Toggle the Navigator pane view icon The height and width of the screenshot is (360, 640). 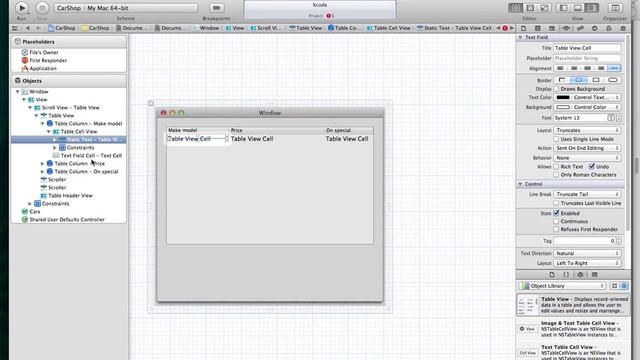[564, 8]
